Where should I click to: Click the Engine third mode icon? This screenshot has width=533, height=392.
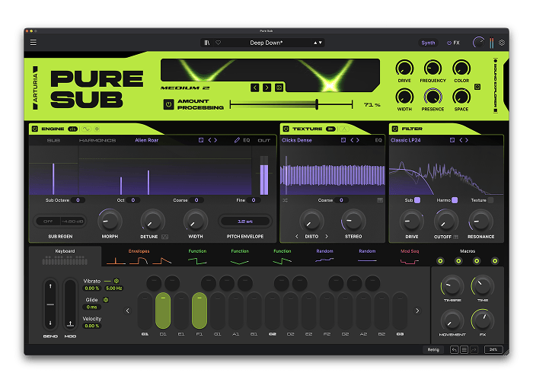coord(97,129)
